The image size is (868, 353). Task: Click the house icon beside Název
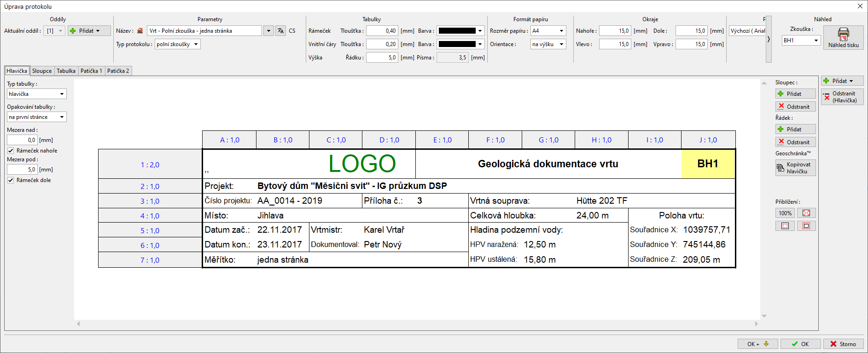coord(140,31)
